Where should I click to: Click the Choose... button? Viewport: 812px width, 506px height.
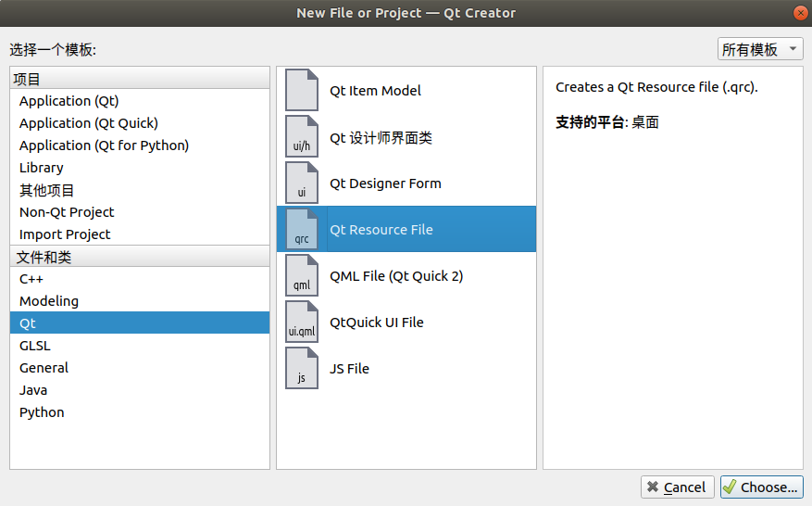pyautogui.click(x=761, y=487)
